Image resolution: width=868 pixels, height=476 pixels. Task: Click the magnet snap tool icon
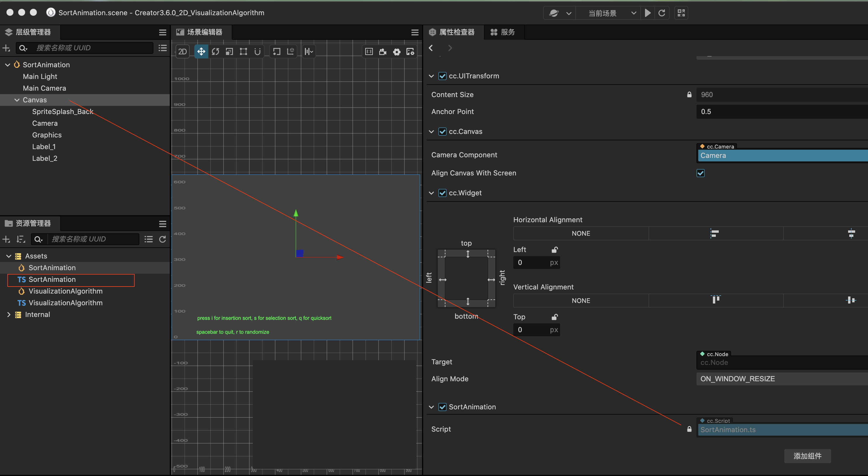point(258,51)
